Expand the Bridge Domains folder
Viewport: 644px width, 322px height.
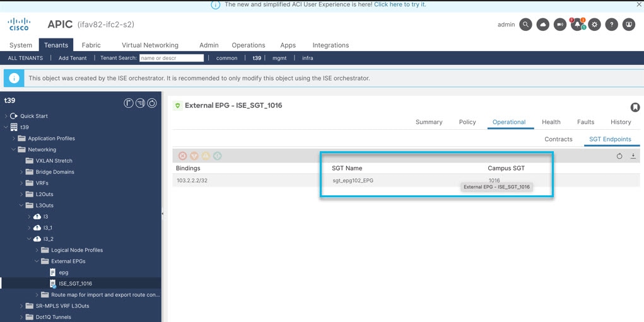pyautogui.click(x=21, y=172)
